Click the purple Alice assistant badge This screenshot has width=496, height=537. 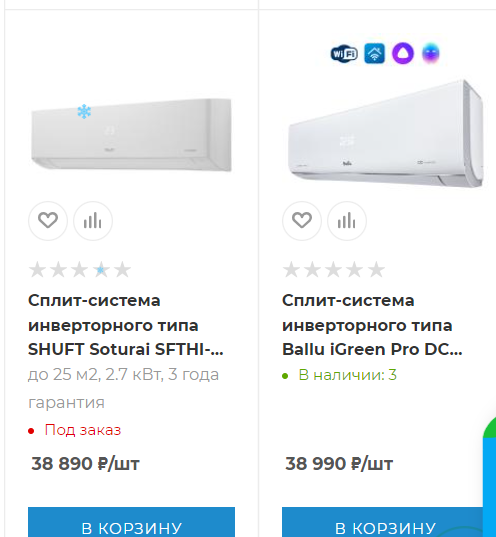click(x=403, y=53)
